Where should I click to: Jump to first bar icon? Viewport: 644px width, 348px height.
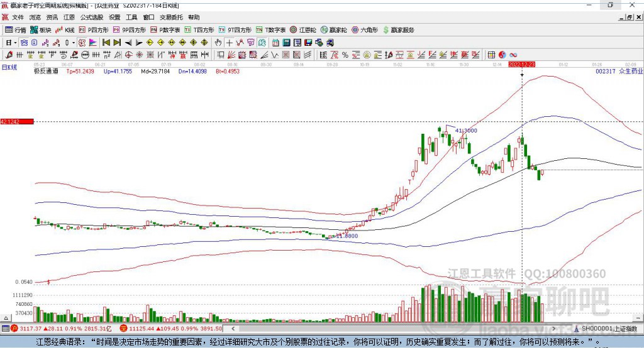click(106, 43)
